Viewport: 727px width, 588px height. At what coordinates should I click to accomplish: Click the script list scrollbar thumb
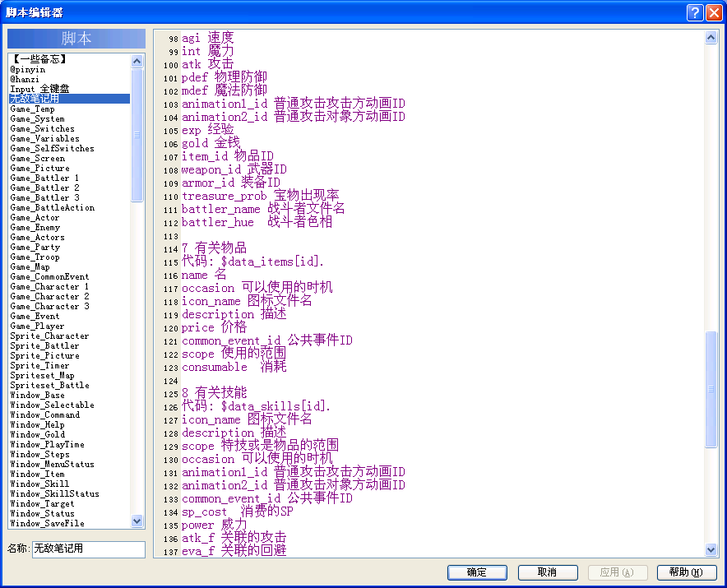pos(137,135)
